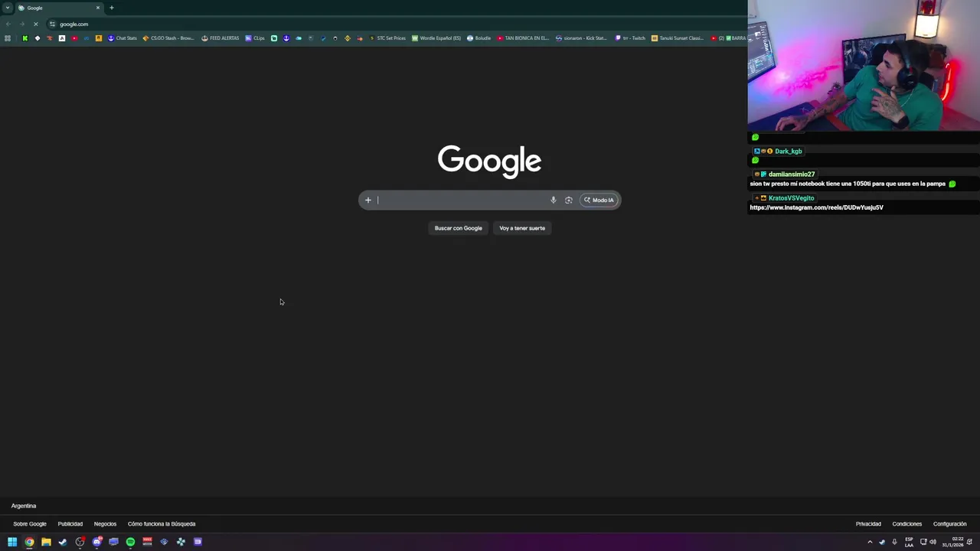Click the volume speaker tray icon

click(x=933, y=542)
